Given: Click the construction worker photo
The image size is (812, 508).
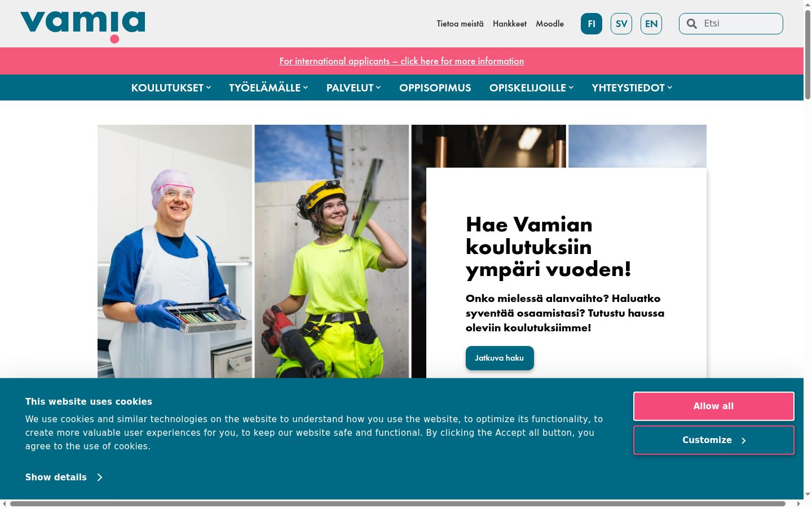Looking at the screenshot, I should 332,251.
